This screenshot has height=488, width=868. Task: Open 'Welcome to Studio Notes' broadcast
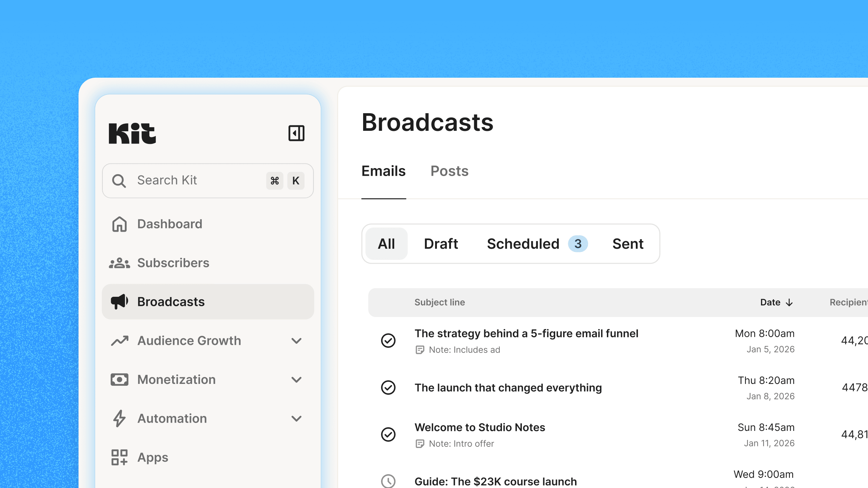[480, 427]
